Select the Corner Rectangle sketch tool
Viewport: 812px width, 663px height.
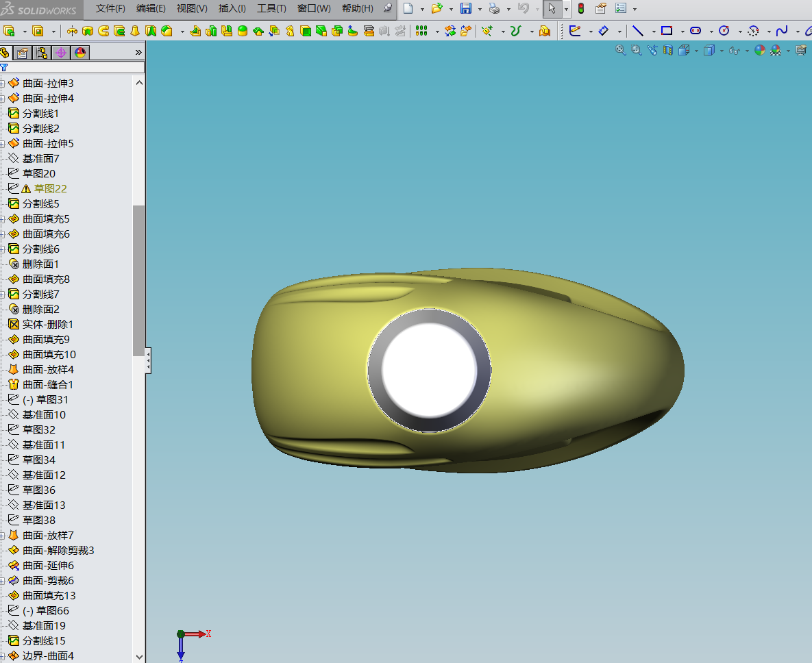pyautogui.click(x=667, y=31)
